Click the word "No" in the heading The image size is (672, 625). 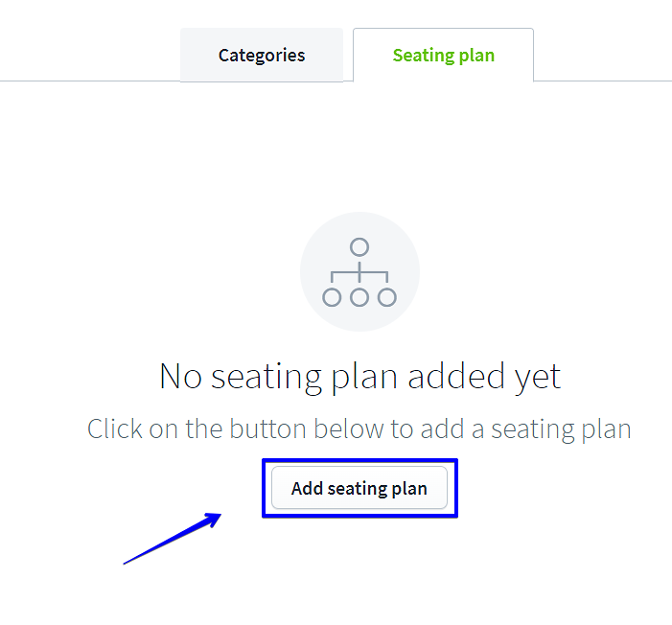[181, 376]
